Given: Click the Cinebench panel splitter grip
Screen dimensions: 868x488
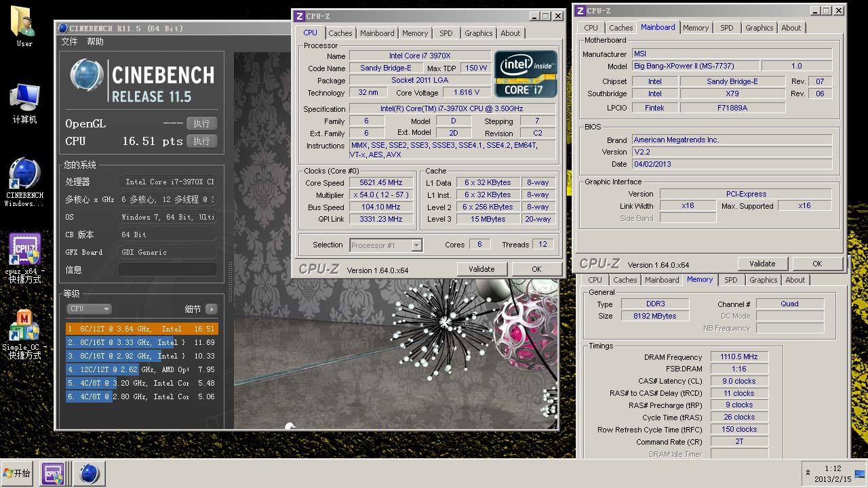Looking at the screenshot, I should [229, 281].
